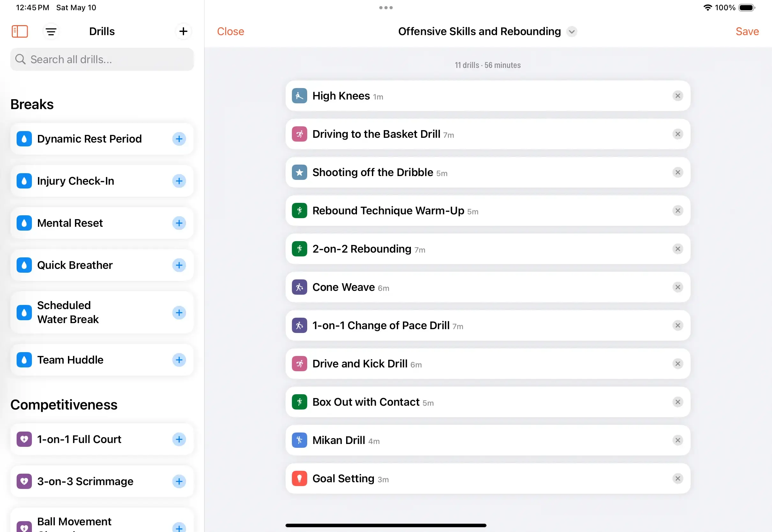Select the Box Out with Contact row
Viewport: 772px width, 532px height.
click(x=488, y=402)
